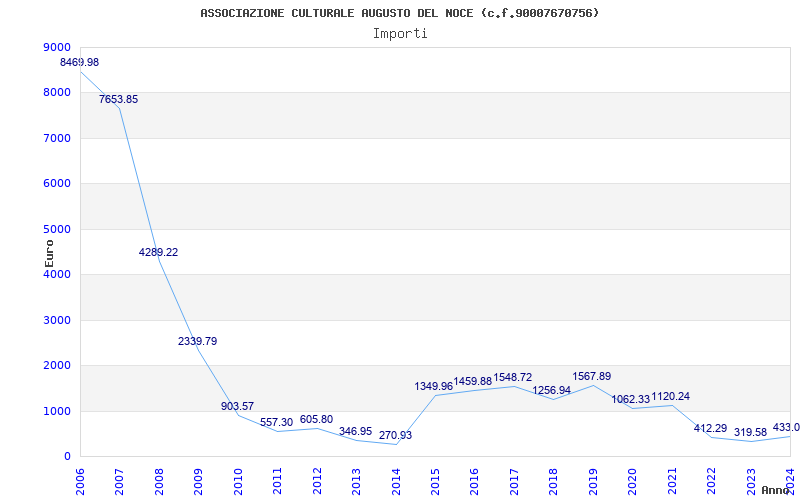Viewport: 800px width, 500px height.
Task: Select data value 1349.96
Action: 434,386
